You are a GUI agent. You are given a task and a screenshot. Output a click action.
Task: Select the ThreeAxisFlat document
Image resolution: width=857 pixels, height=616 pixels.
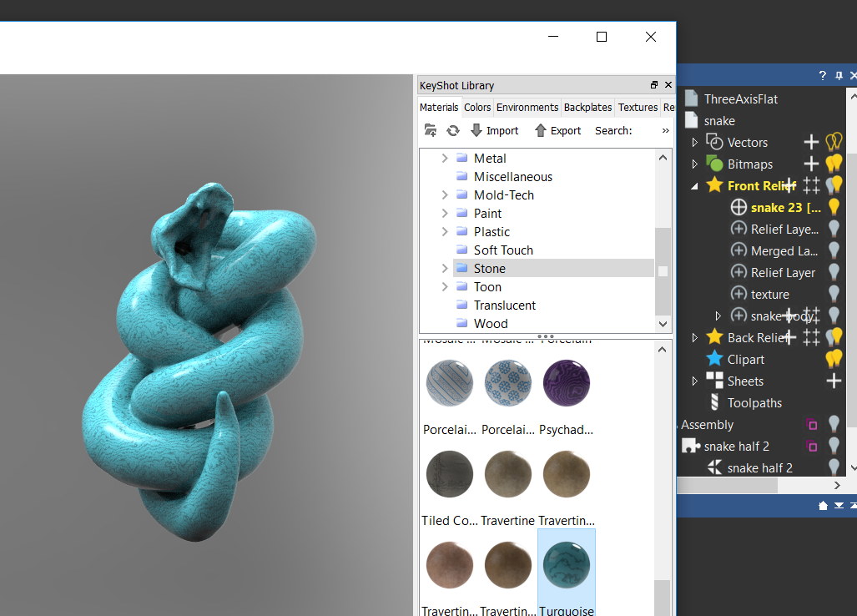coord(740,99)
